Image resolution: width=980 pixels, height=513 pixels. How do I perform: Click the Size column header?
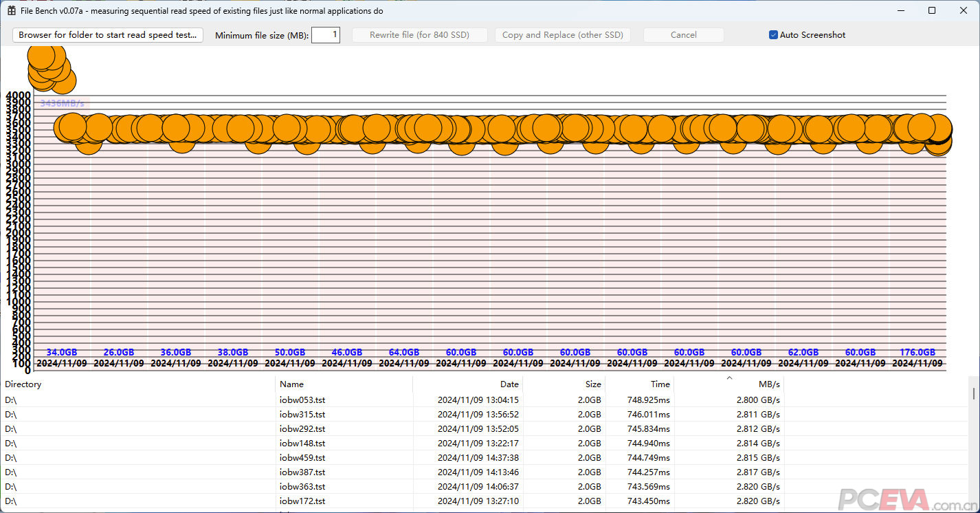[564, 384]
